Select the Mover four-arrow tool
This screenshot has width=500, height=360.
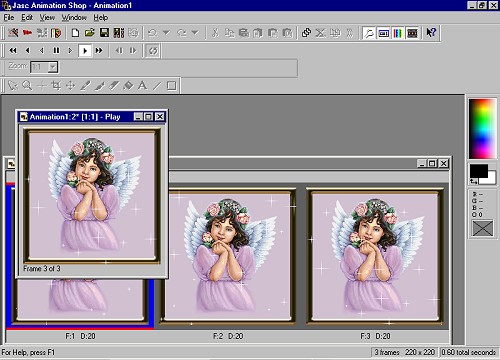point(70,86)
